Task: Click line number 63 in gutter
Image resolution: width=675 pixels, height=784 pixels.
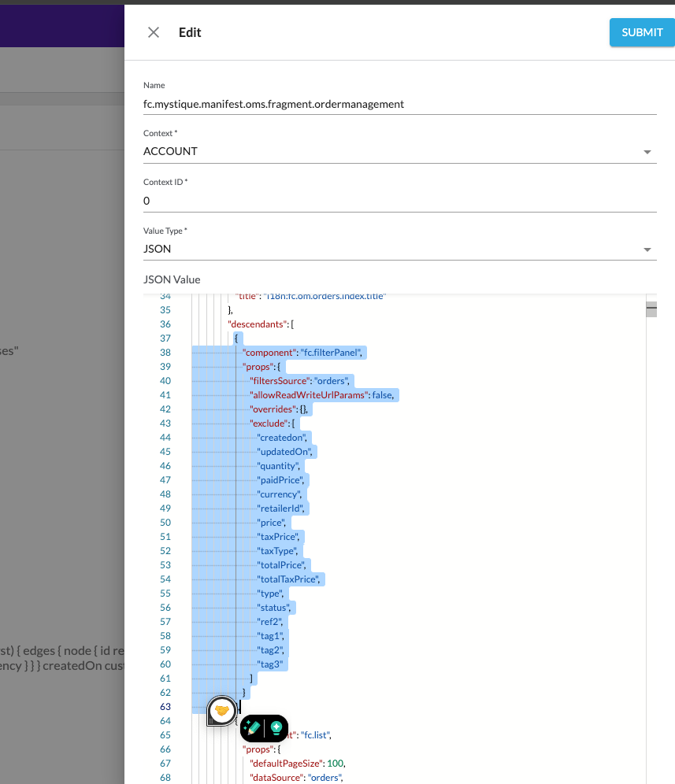Action: click(x=165, y=707)
